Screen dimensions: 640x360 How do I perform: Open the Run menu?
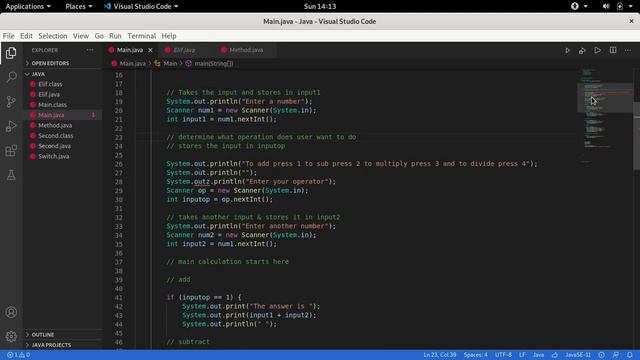click(115, 36)
